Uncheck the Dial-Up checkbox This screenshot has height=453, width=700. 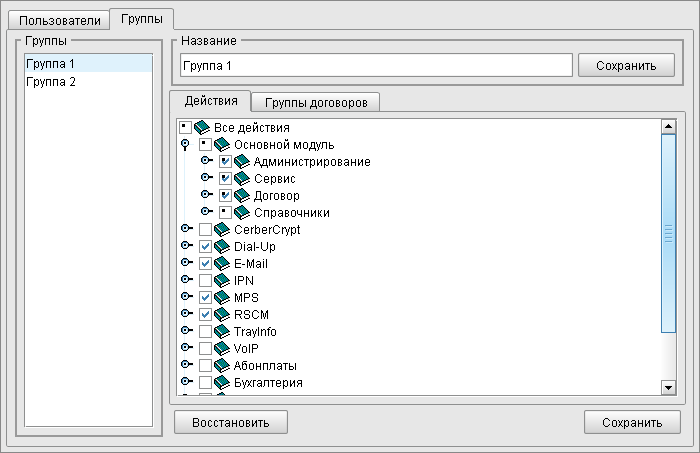205,247
